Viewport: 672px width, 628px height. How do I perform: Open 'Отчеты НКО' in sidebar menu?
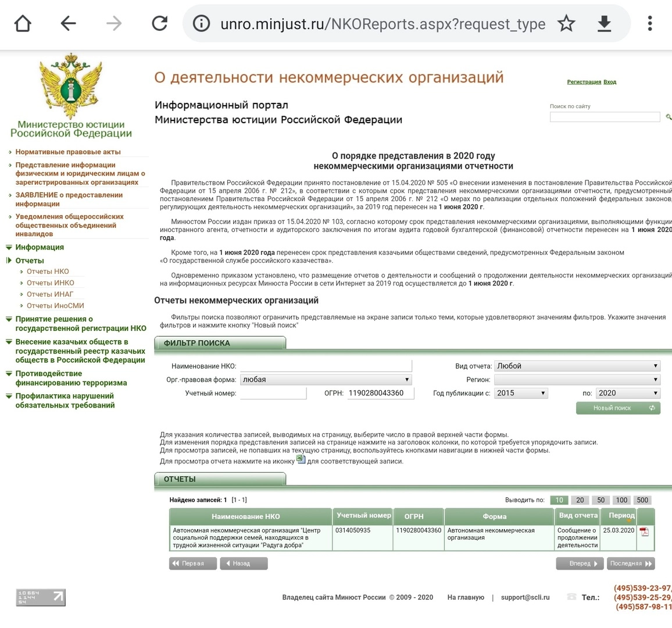pyautogui.click(x=48, y=272)
